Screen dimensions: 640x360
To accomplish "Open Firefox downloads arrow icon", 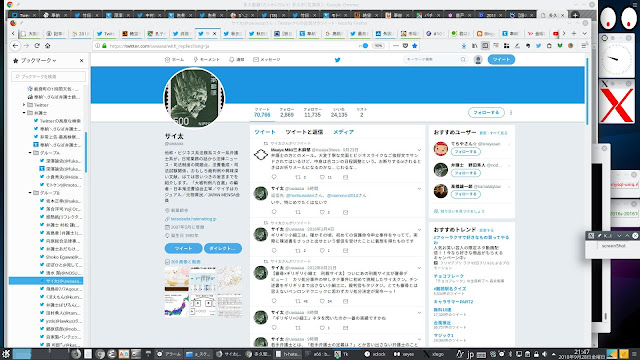I will (x=464, y=46).
